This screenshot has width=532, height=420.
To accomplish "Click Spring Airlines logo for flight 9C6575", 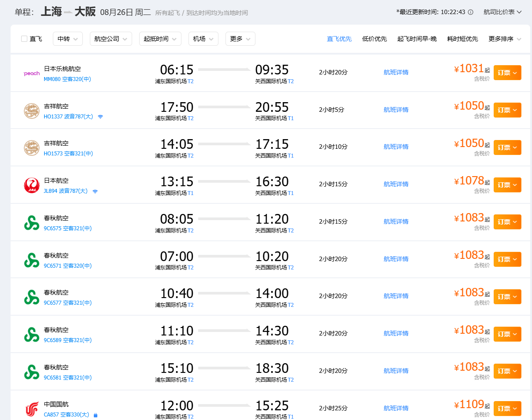I will (32, 223).
